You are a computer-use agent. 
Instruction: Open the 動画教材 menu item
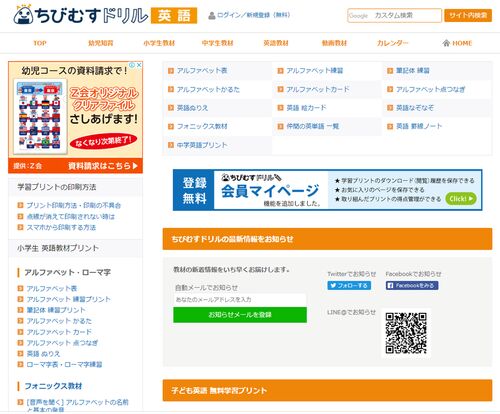[334, 43]
